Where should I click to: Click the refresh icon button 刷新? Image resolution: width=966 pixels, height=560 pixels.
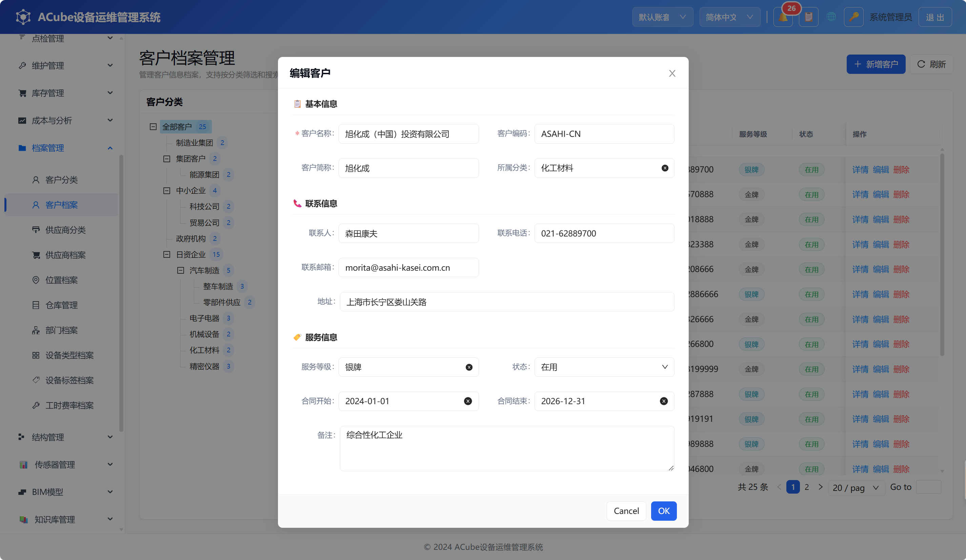[931, 64]
